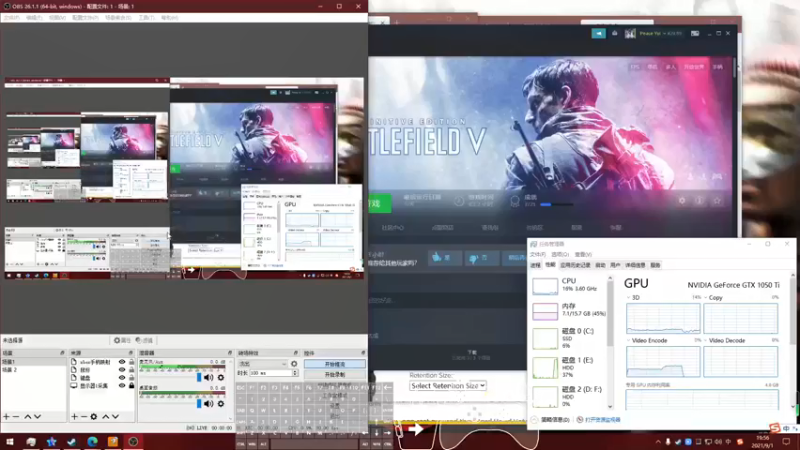Image resolution: width=800 pixels, height=450 pixels.
Task: Open source properties gear in Sources toolbar
Action: coord(94,417)
